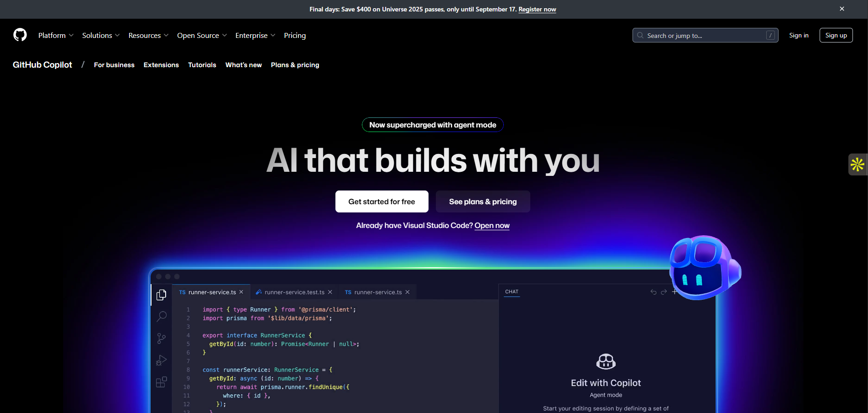Click the Edit with Copilot heading

[x=606, y=383]
